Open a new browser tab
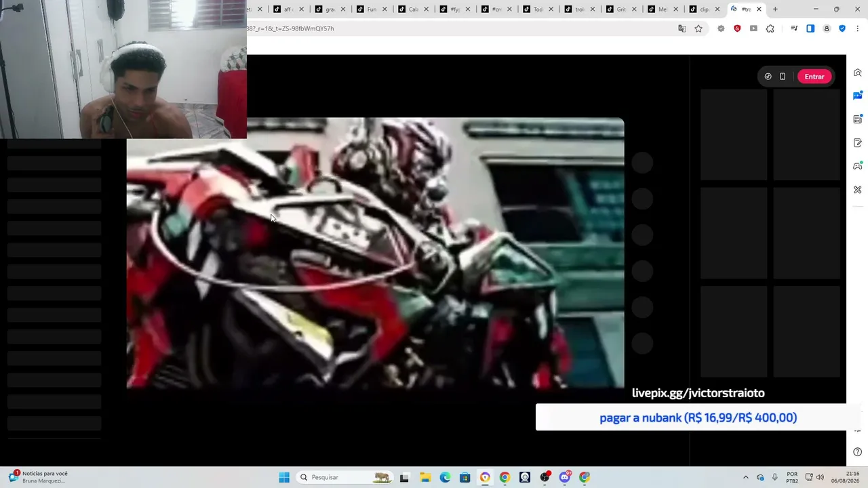Viewport: 868px width, 488px height. click(775, 9)
